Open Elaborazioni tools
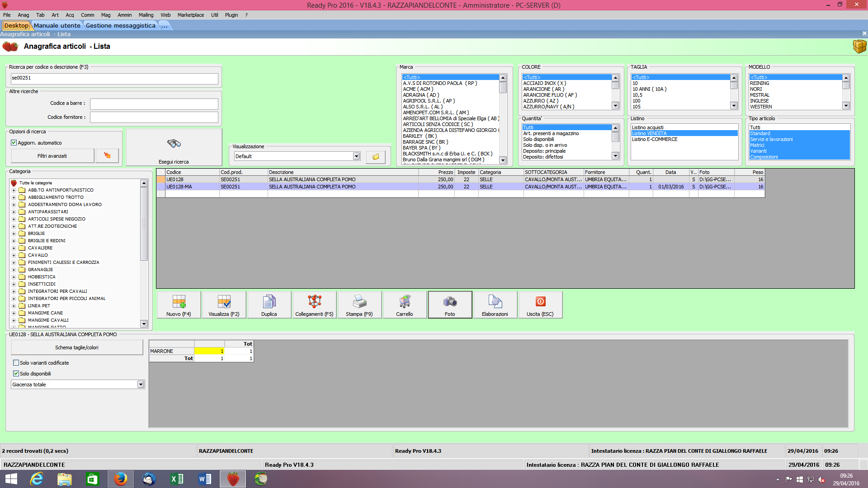This screenshot has height=488, width=868. (x=495, y=305)
